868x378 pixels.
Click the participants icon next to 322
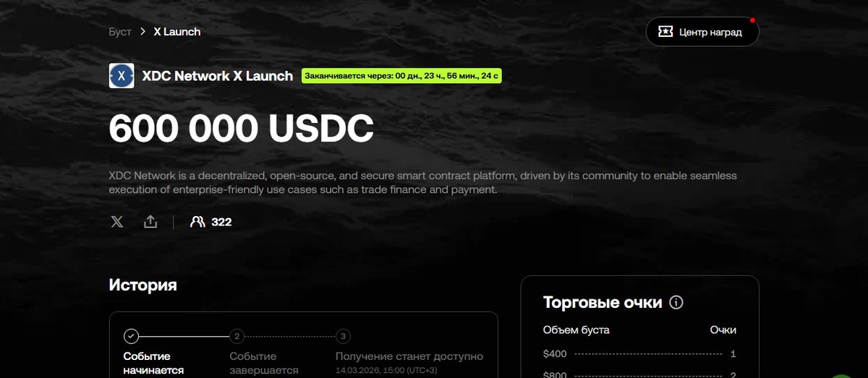point(197,222)
